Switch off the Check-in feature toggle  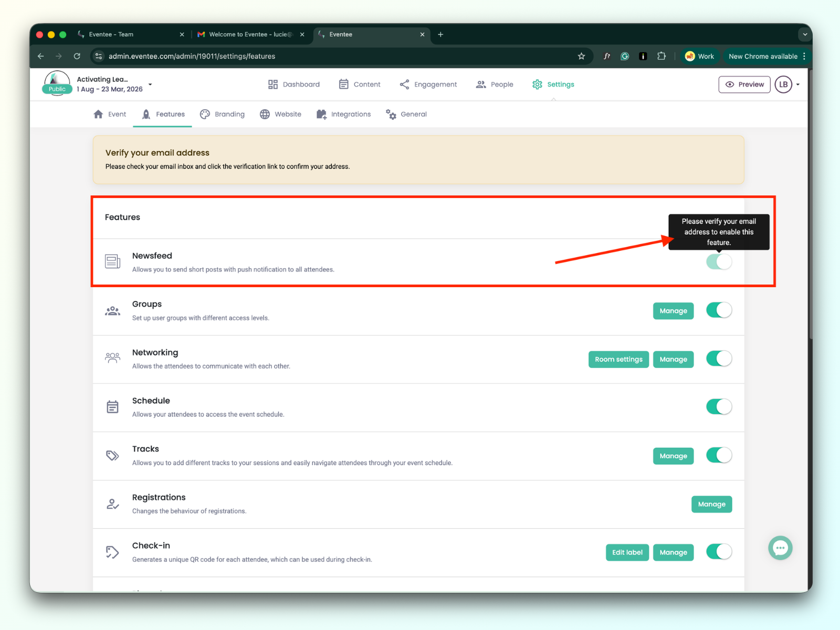click(719, 552)
